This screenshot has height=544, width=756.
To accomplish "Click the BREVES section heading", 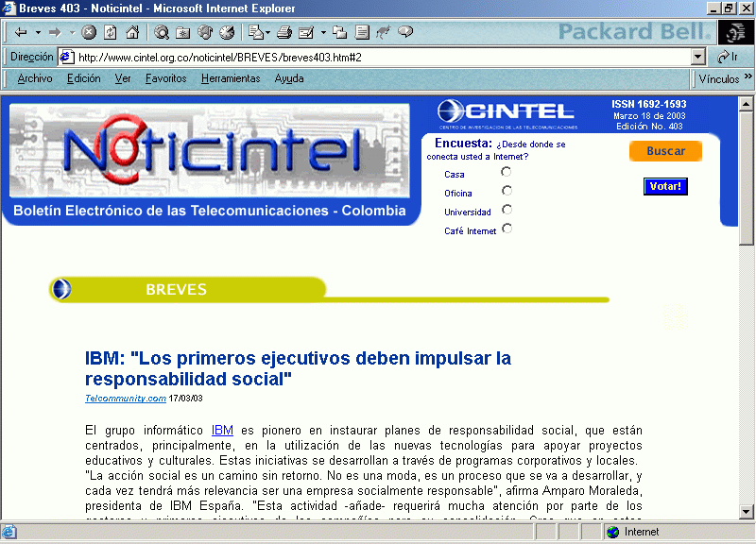I will [176, 289].
